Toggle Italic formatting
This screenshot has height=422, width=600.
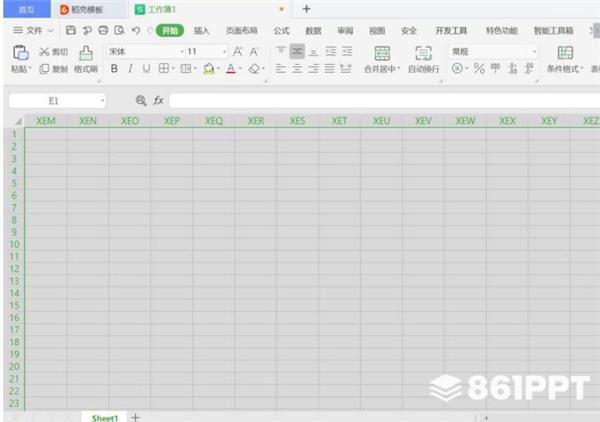[130, 69]
